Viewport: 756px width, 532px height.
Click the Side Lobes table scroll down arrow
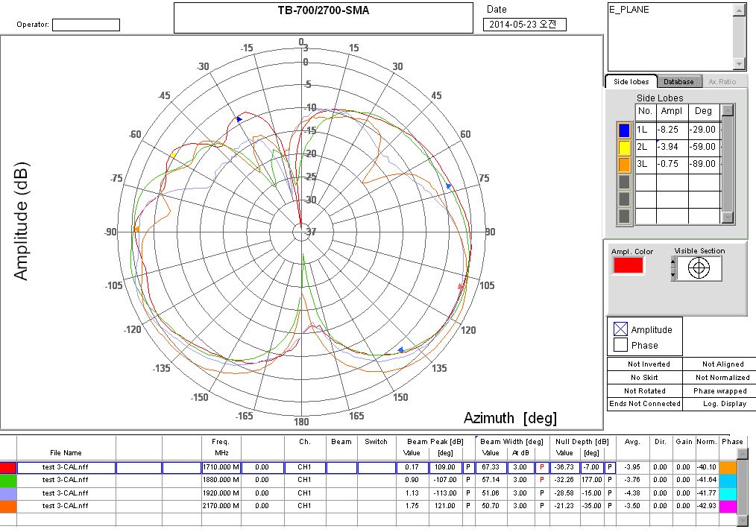728,218
